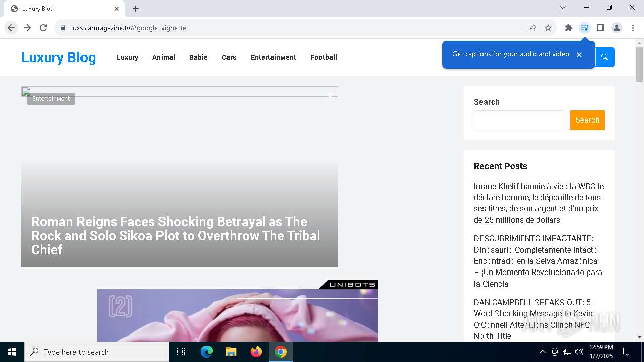The width and height of the screenshot is (644, 362).
Task: Open the Chrome three-dot menu
Action: coord(633,28)
